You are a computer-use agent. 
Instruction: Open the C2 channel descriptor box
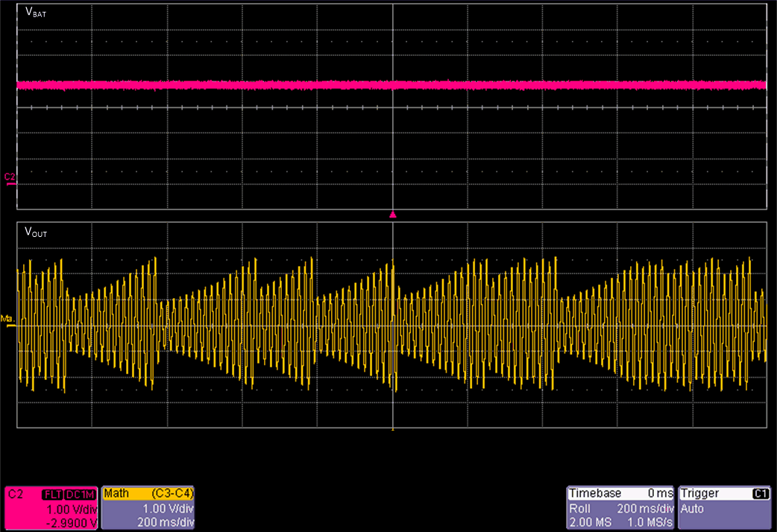[50, 507]
